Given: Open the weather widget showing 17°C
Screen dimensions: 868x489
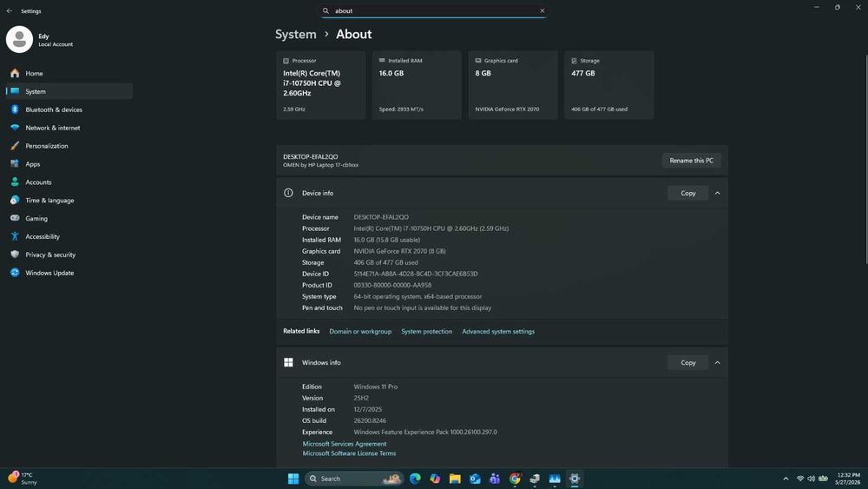Looking at the screenshot, I should 23,479.
